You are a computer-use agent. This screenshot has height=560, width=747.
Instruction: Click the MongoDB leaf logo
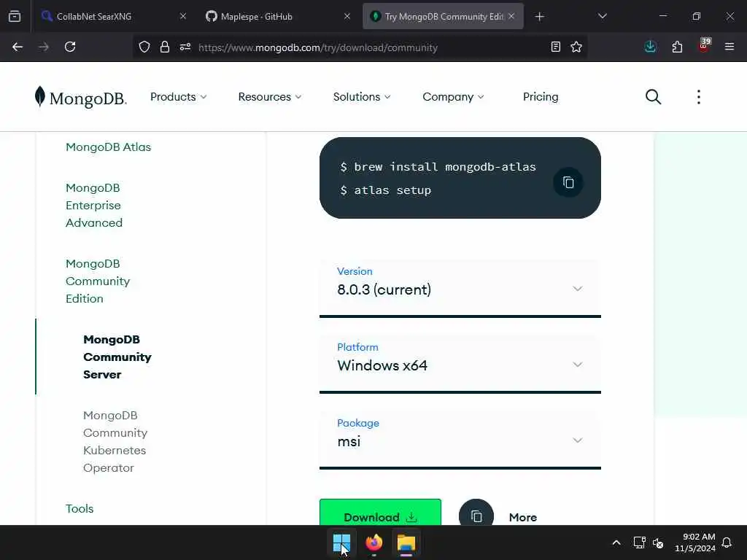[x=80, y=97]
